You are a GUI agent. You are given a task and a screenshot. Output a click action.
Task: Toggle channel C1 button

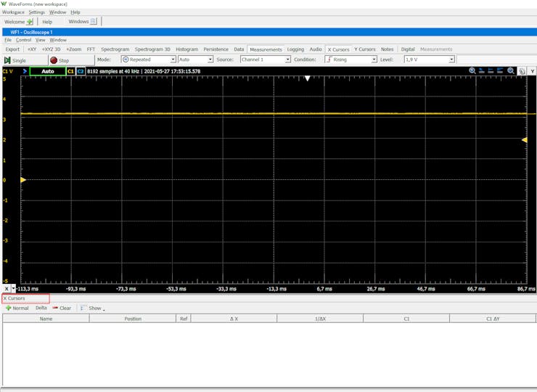tap(70, 71)
